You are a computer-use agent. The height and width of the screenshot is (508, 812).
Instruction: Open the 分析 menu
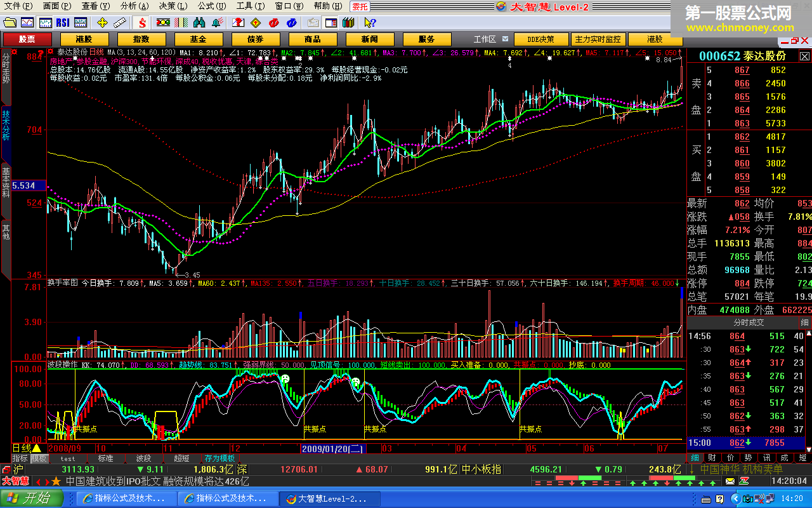[x=133, y=6]
